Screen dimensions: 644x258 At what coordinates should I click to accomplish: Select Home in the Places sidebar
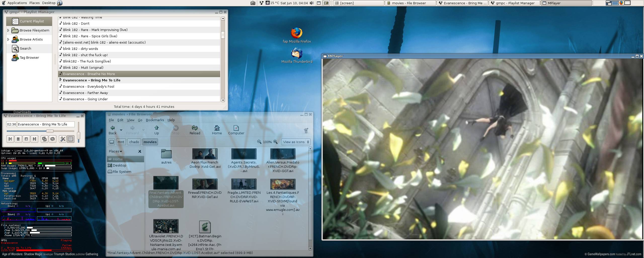[126, 159]
